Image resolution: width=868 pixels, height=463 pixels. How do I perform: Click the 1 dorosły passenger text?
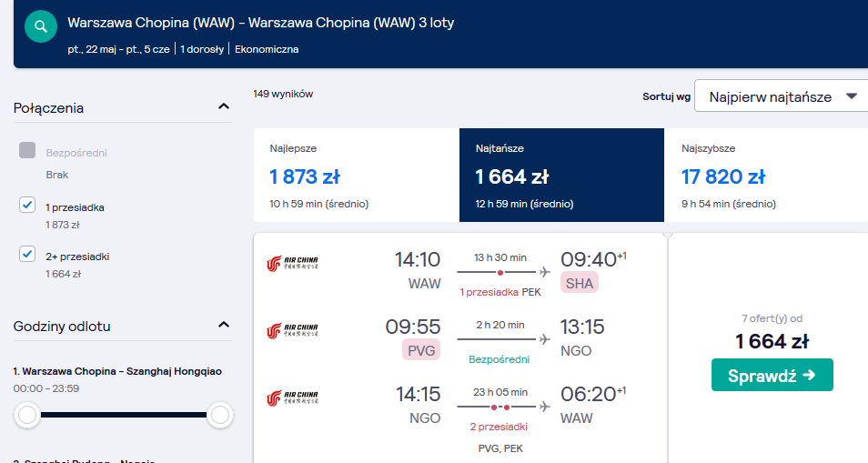pos(202,49)
